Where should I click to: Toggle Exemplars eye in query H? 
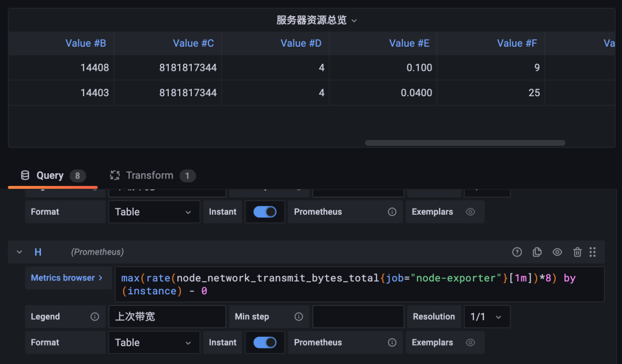pyautogui.click(x=470, y=343)
